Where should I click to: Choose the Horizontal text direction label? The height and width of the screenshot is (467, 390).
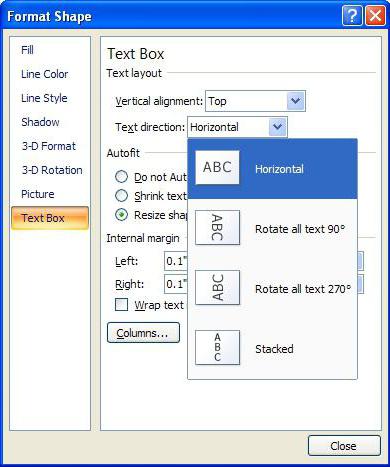279,169
